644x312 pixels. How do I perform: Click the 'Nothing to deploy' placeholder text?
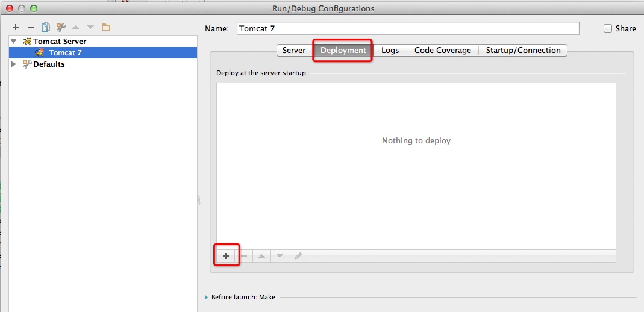coord(416,141)
